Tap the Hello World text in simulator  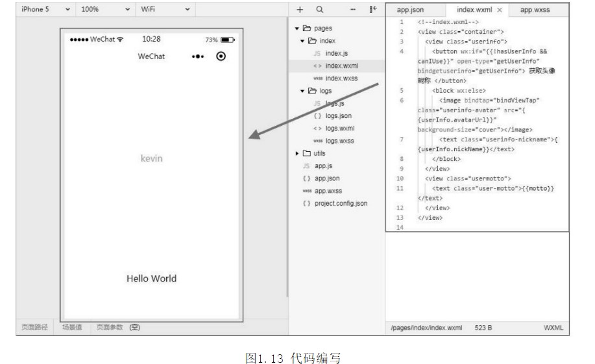pos(151,279)
